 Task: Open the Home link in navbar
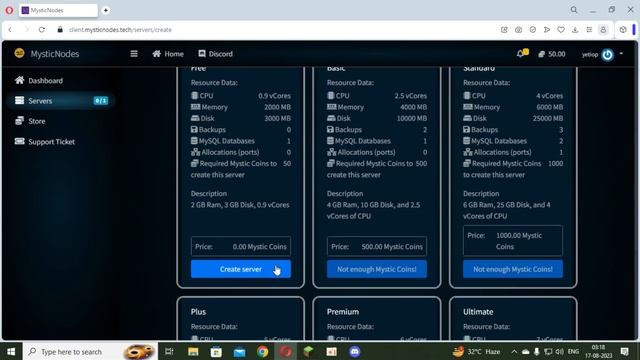click(168, 54)
